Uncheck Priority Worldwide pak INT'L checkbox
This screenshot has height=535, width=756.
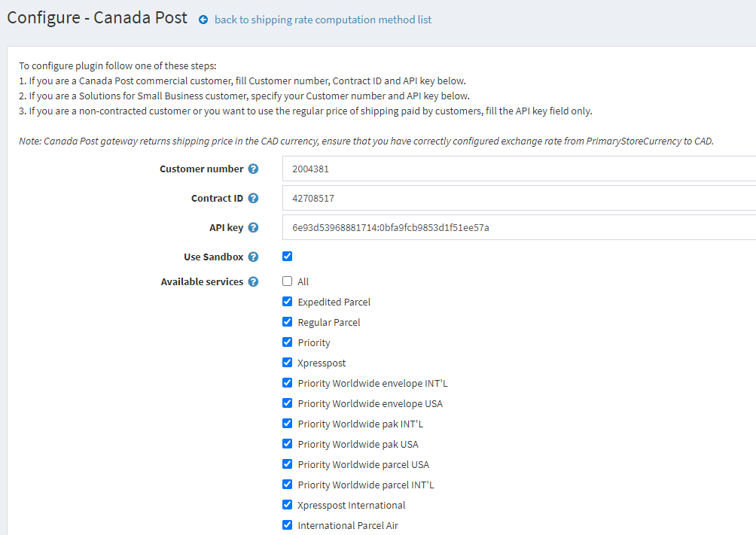pos(288,423)
